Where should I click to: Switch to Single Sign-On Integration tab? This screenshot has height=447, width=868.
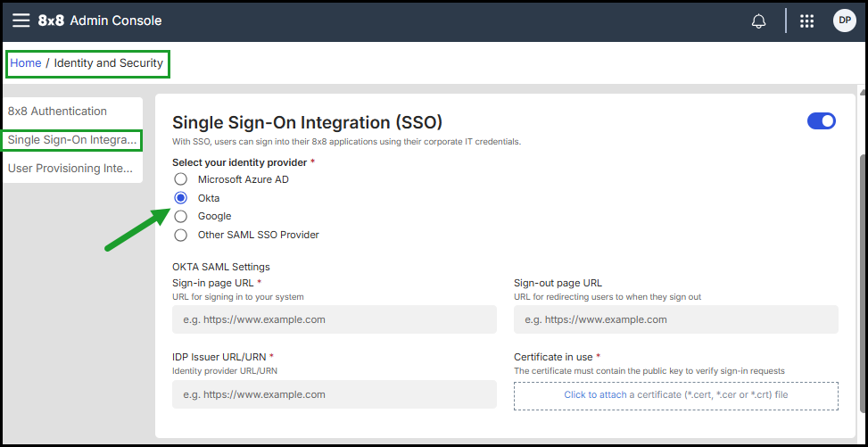(x=72, y=140)
